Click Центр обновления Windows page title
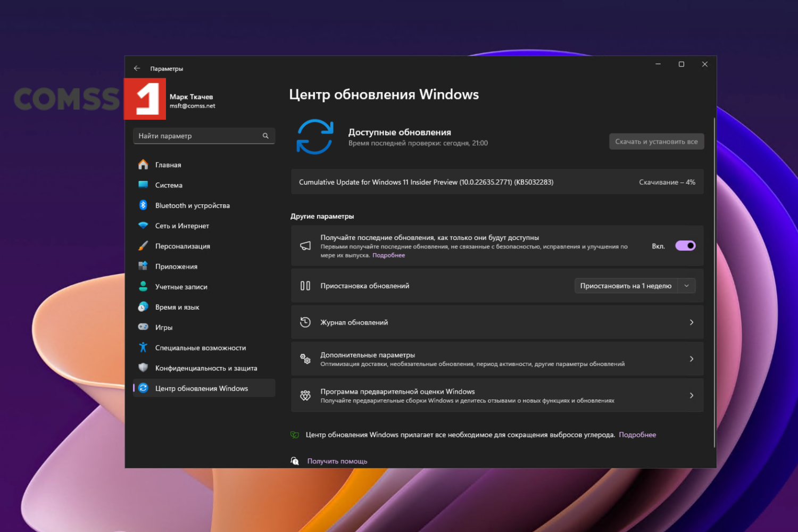798x532 pixels. tap(384, 95)
